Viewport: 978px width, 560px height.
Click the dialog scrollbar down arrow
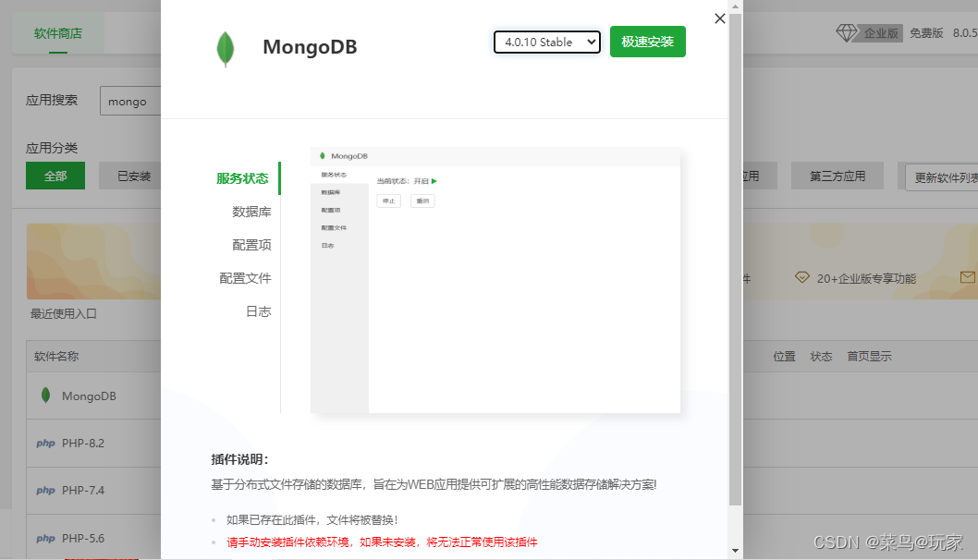[736, 551]
